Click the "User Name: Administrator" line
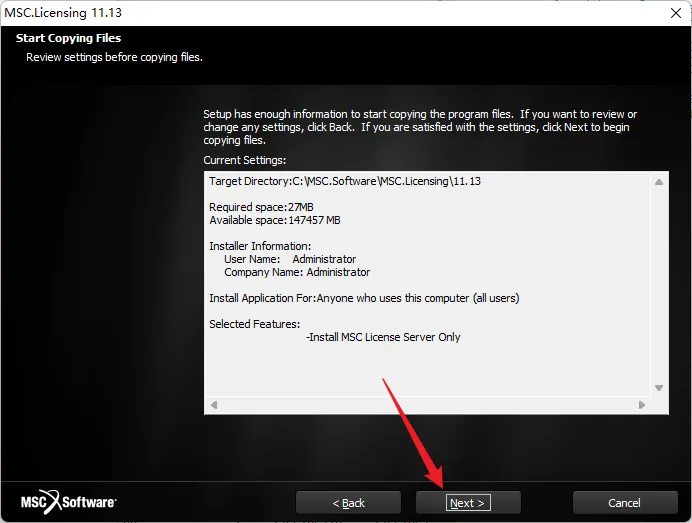 (x=290, y=259)
